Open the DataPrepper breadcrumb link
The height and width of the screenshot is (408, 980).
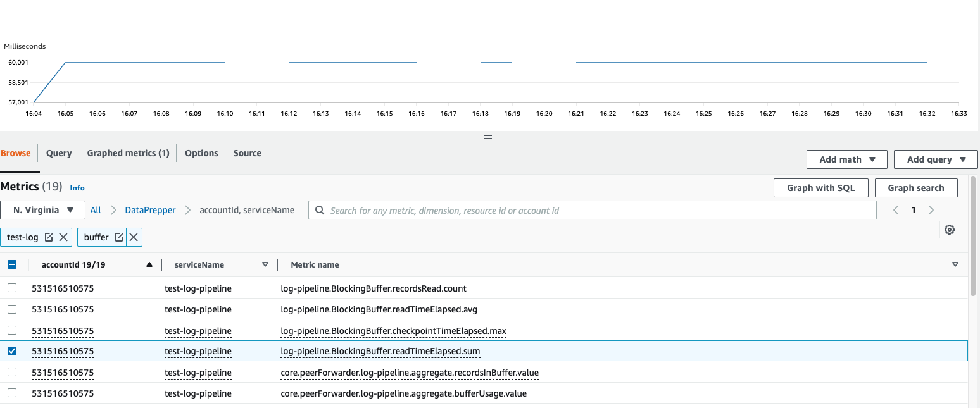(x=150, y=209)
